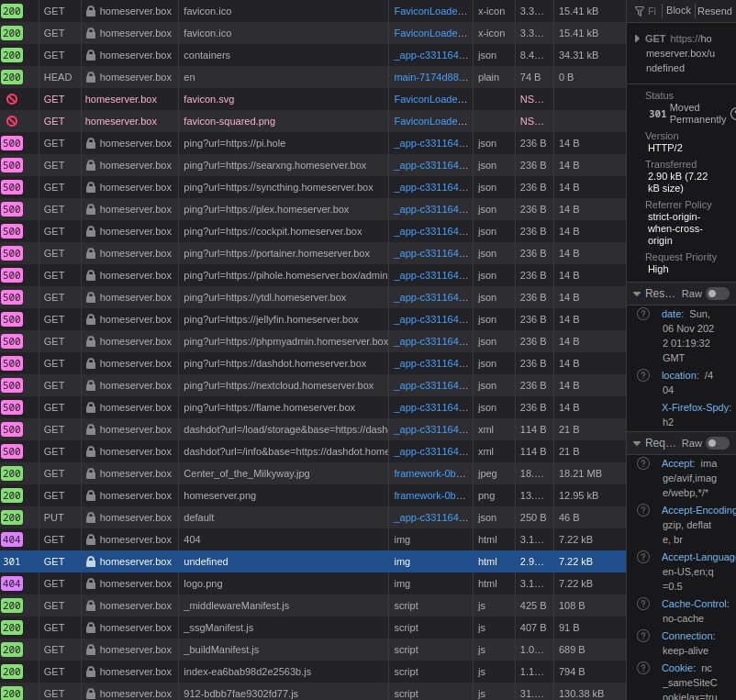
Task: Click the question mark beside the Cookie header
Action: coord(643,668)
